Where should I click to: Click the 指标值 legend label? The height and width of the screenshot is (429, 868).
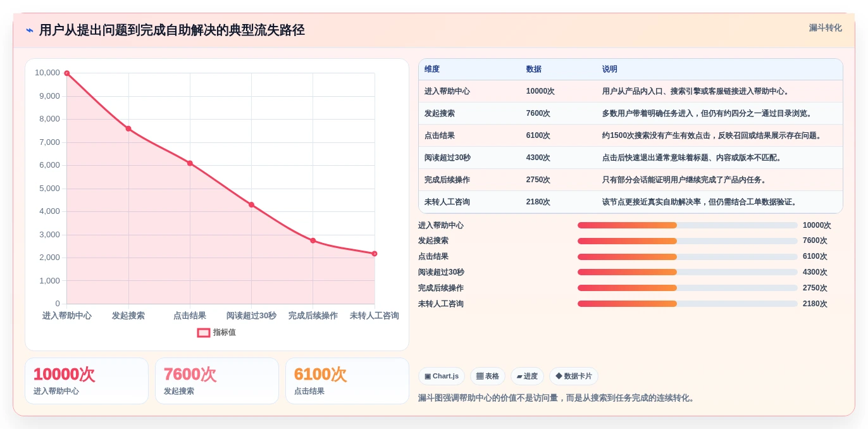tap(224, 332)
